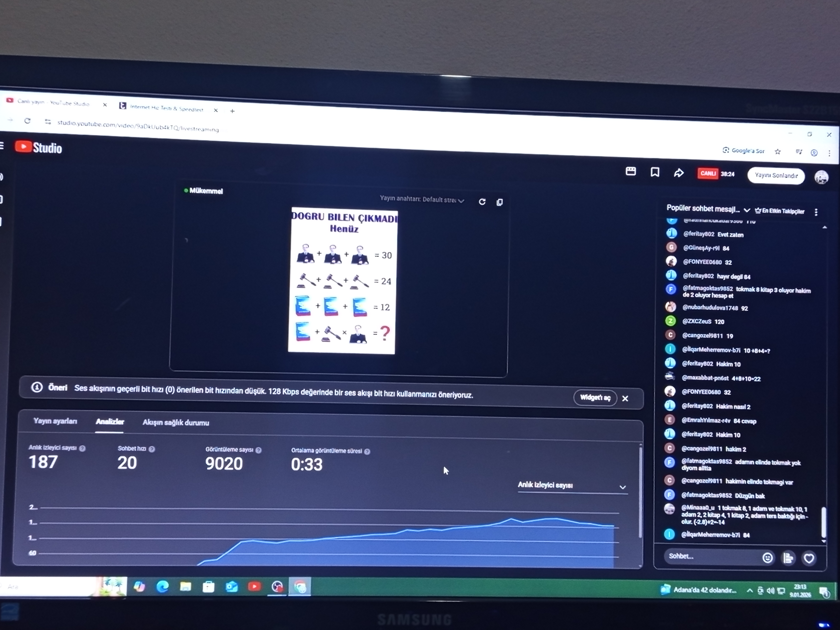The width and height of the screenshot is (840, 630).
Task: Open the Anlık izleyici sayısı chart dropdown
Action: 572,486
